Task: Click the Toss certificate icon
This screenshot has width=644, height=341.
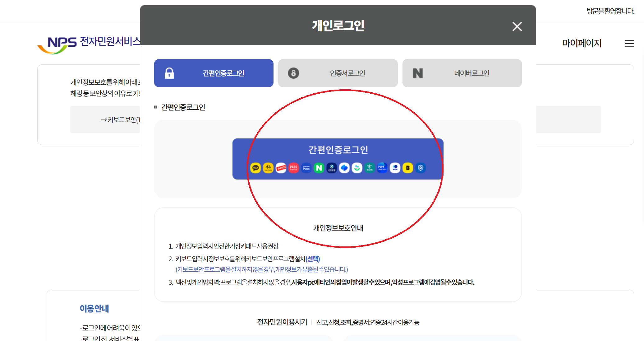Action: click(344, 168)
